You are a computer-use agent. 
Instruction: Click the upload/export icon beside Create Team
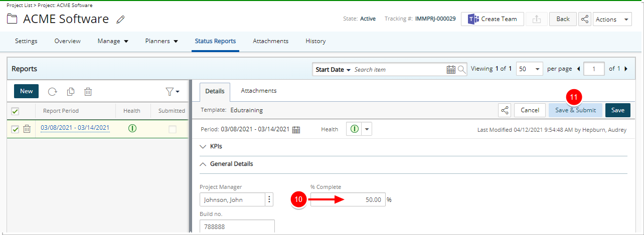pyautogui.click(x=537, y=19)
